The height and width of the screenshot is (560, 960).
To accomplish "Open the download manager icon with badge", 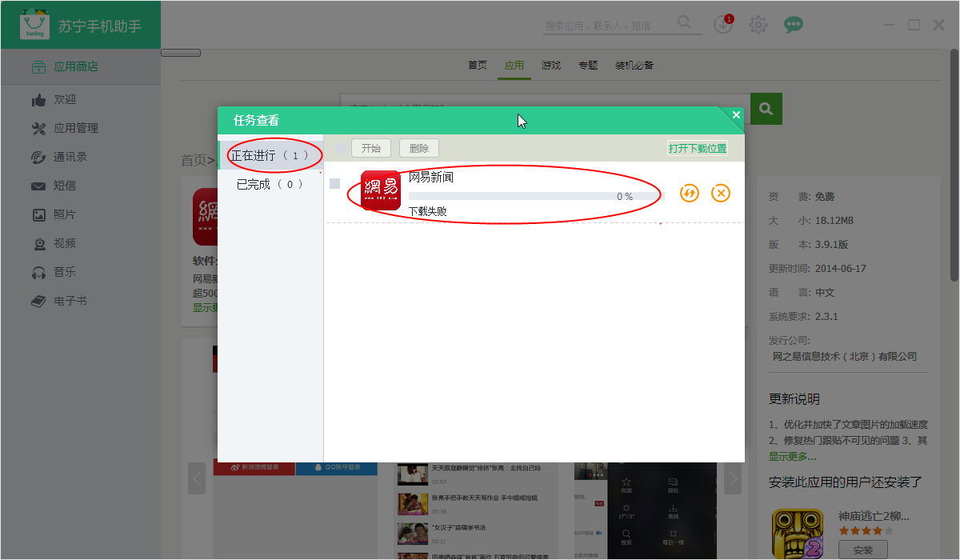I will point(723,24).
